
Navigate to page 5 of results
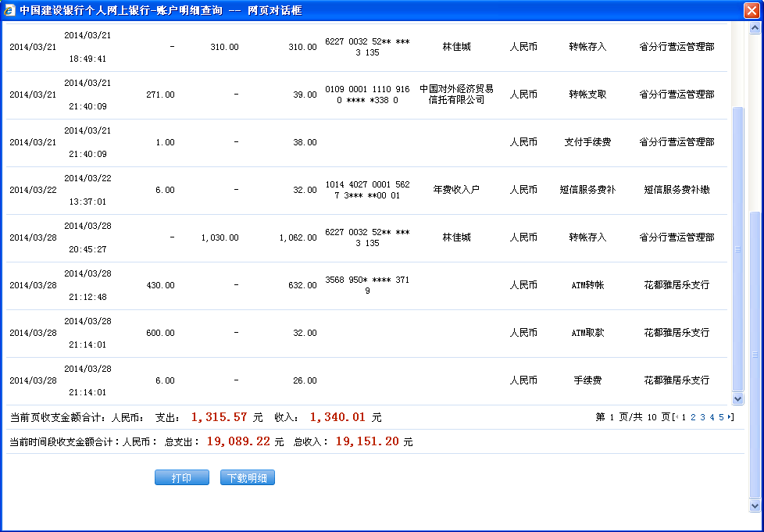(721, 418)
